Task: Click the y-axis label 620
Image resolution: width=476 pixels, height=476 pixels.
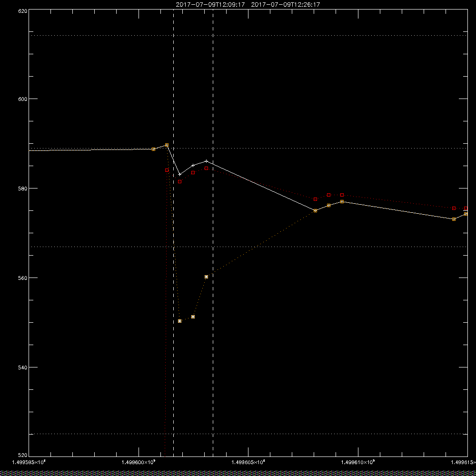Action: click(x=23, y=10)
